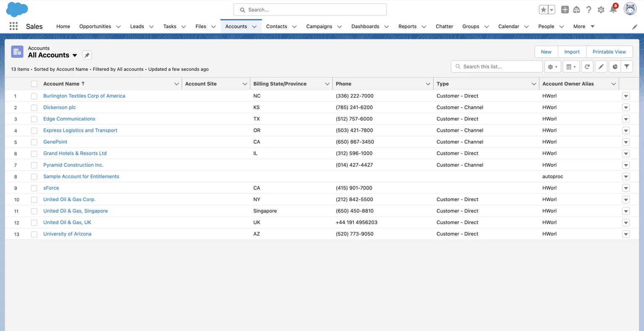Image resolution: width=644 pixels, height=331 pixels.
Task: Click the New account button
Action: tap(546, 52)
